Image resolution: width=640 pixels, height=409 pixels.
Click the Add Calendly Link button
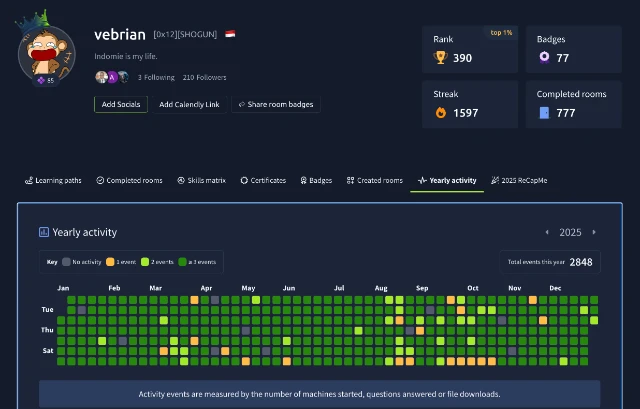click(189, 104)
